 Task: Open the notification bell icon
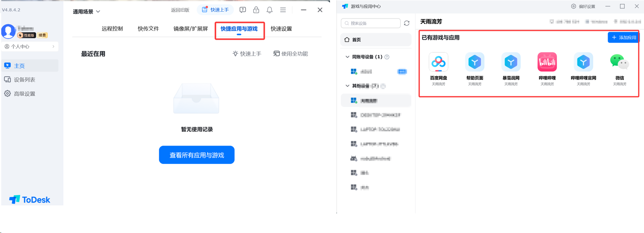click(270, 10)
